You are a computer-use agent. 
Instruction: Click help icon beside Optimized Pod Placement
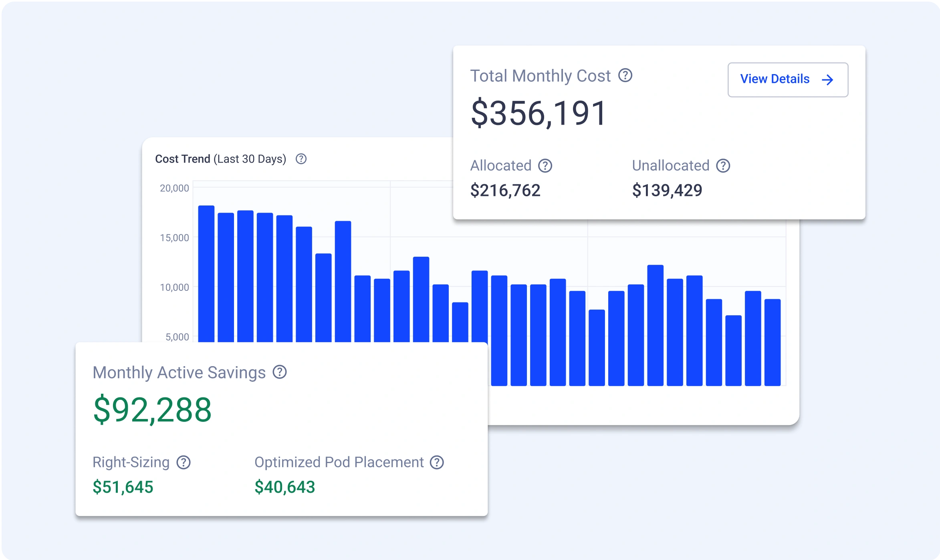click(x=437, y=462)
